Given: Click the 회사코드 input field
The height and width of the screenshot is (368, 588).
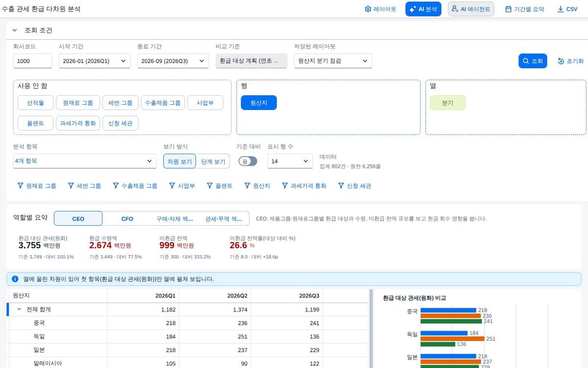Looking at the screenshot, I should click(x=33, y=61).
